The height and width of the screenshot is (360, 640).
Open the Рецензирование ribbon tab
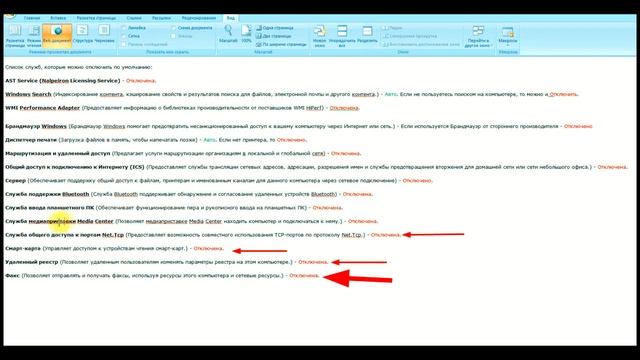pos(198,18)
